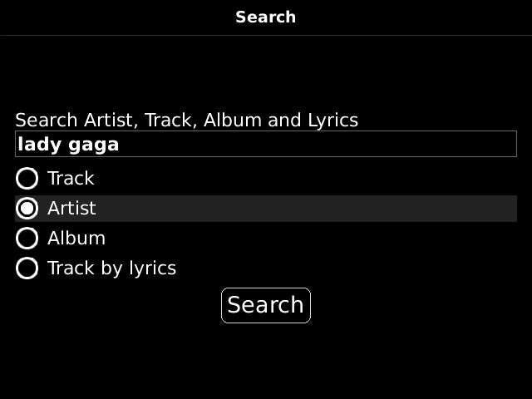Click the "Artist" option label text
Screen dimensions: 532x399
(x=71, y=209)
